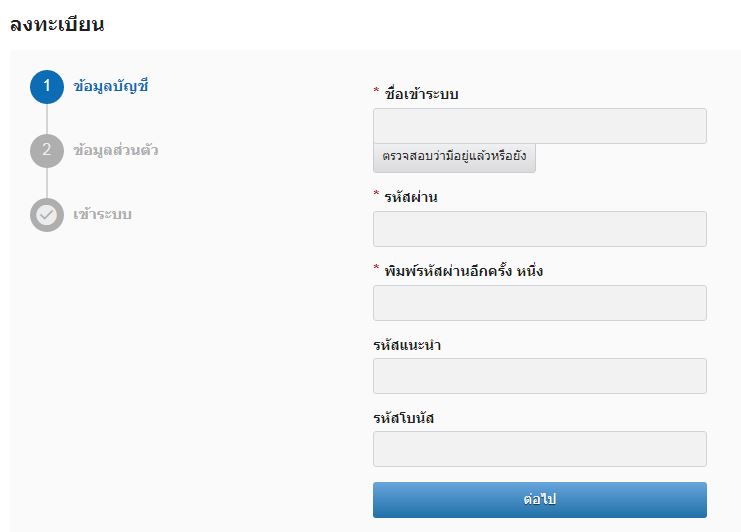Click the รหัสโบนัส label text

[403, 418]
